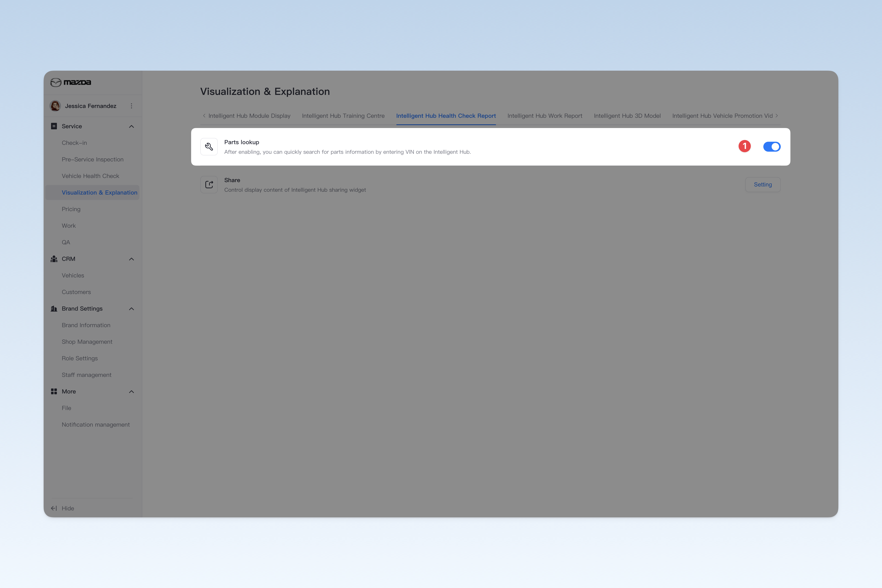Go to Vehicle Health Check page
The height and width of the screenshot is (588, 882).
click(90, 176)
